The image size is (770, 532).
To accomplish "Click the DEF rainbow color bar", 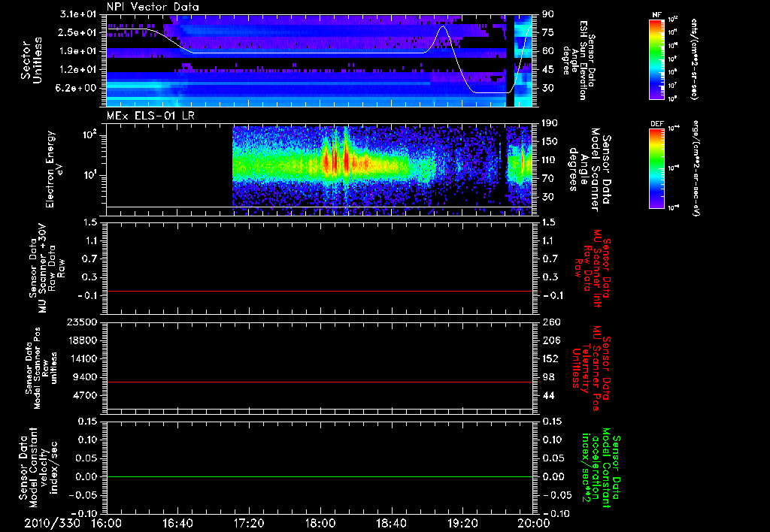I will 657,168.
